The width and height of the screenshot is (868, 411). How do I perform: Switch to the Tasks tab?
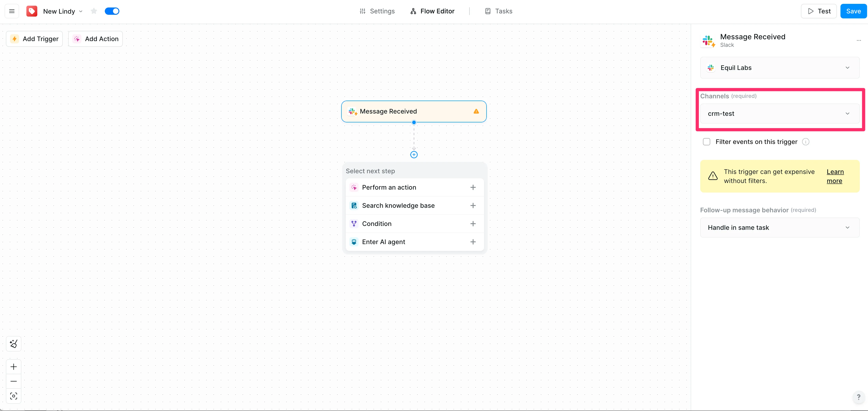coord(499,11)
